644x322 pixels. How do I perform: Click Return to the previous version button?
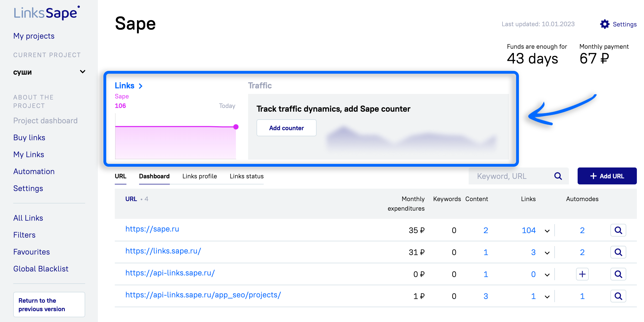(49, 305)
